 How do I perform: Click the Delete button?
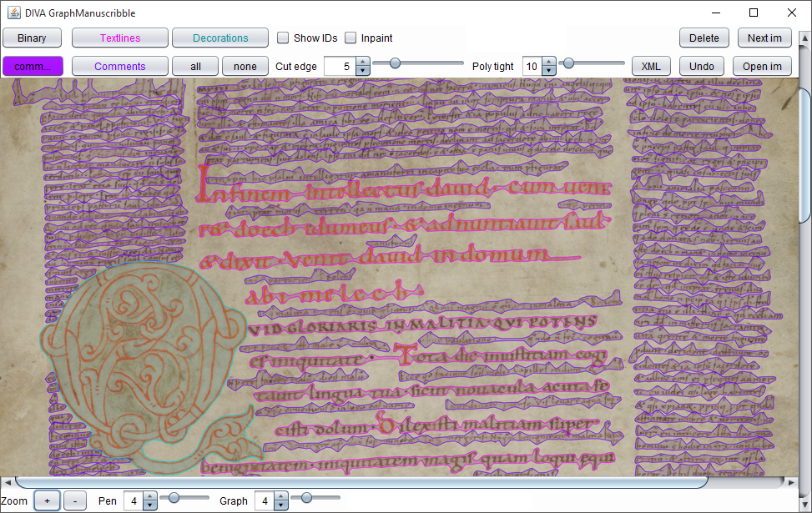pyautogui.click(x=704, y=38)
